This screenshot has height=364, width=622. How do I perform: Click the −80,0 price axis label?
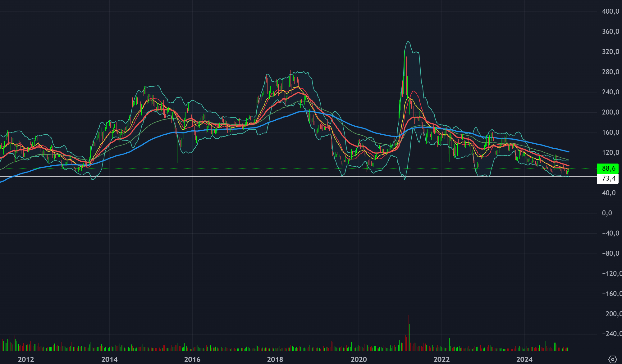[611, 254]
